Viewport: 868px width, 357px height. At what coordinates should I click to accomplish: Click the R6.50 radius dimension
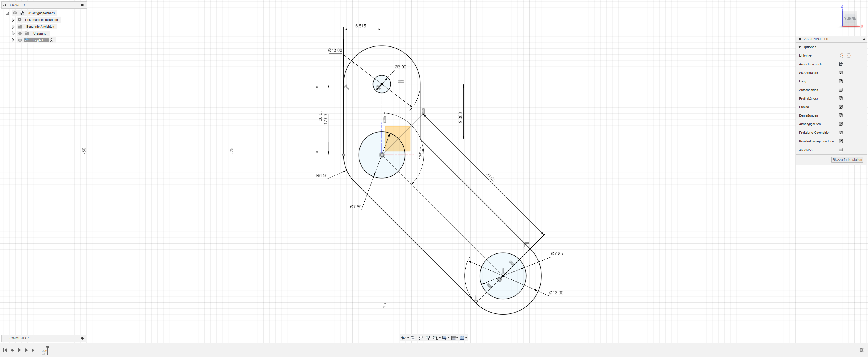pyautogui.click(x=322, y=175)
